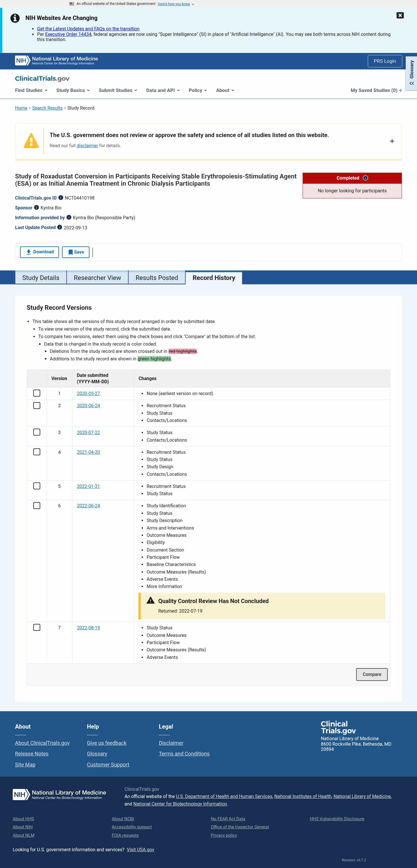Image resolution: width=417 pixels, height=868 pixels.
Task: Click the Sponsor info icon
Action: point(36,207)
